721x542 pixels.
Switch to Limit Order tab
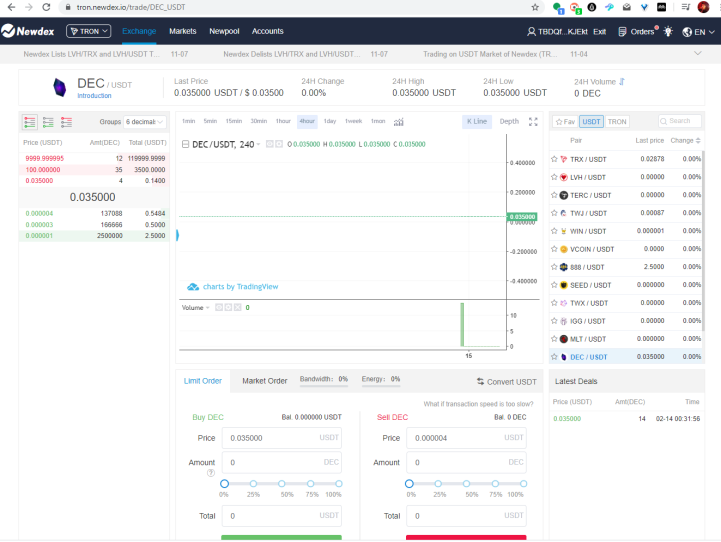[203, 381]
